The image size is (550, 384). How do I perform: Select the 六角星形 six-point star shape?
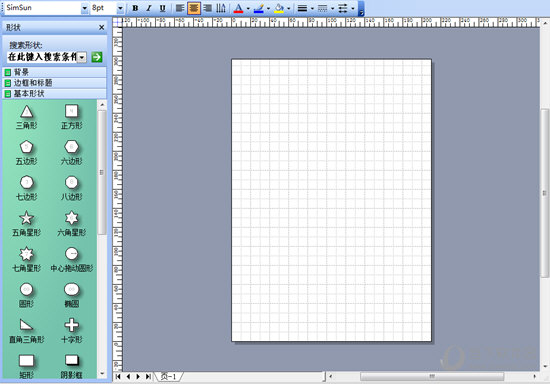coord(72,224)
